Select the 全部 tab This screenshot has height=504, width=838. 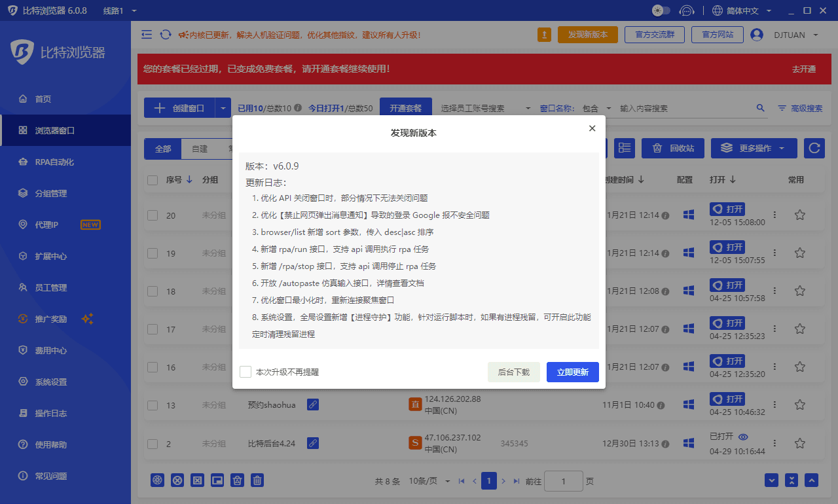pos(163,149)
